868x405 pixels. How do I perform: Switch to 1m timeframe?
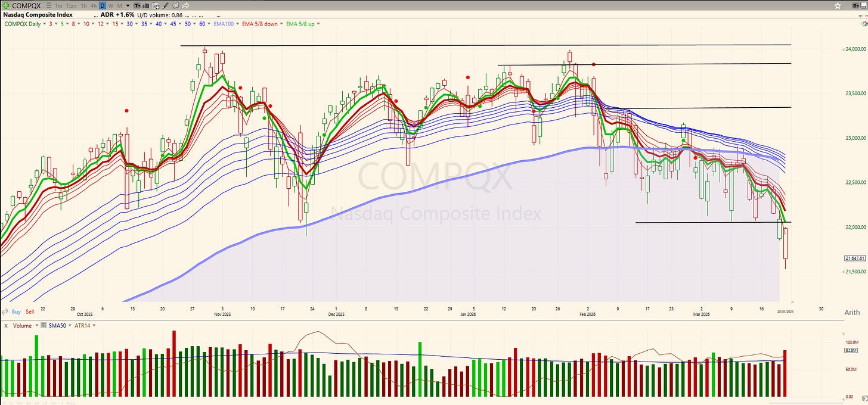[x=59, y=5]
